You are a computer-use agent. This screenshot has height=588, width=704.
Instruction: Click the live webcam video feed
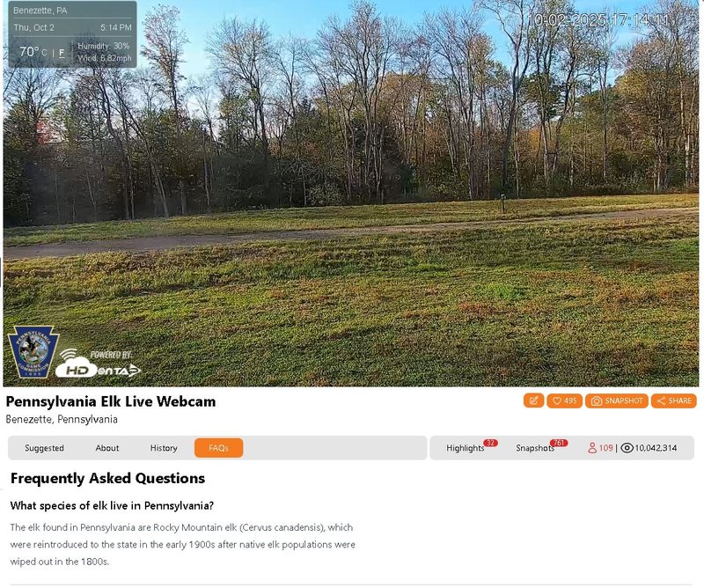pos(351,193)
